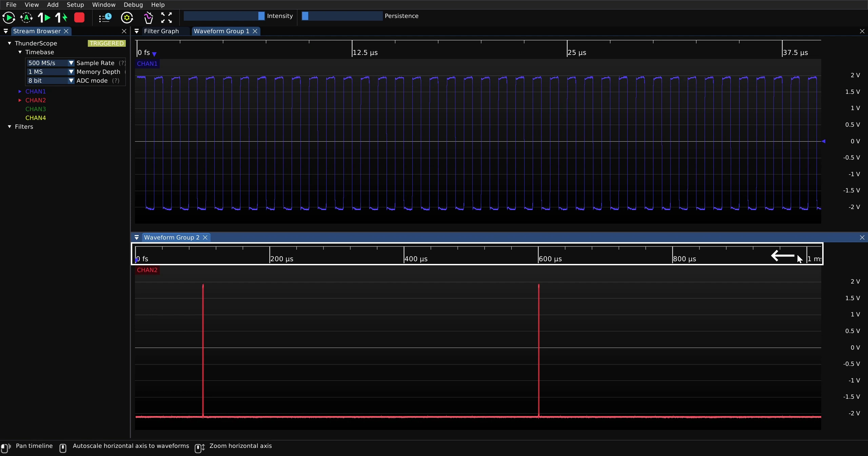Collapse the ThunderScope tree node
Viewport: 868px width, 456px height.
coord(9,43)
